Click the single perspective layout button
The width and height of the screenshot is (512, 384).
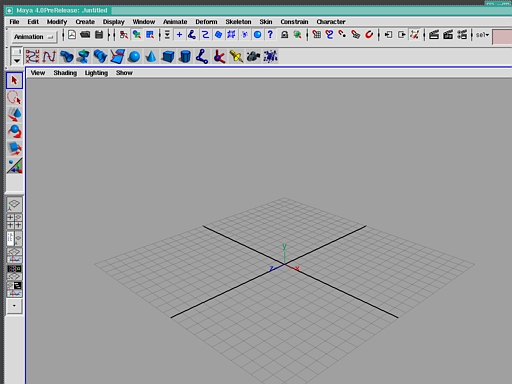point(14,205)
